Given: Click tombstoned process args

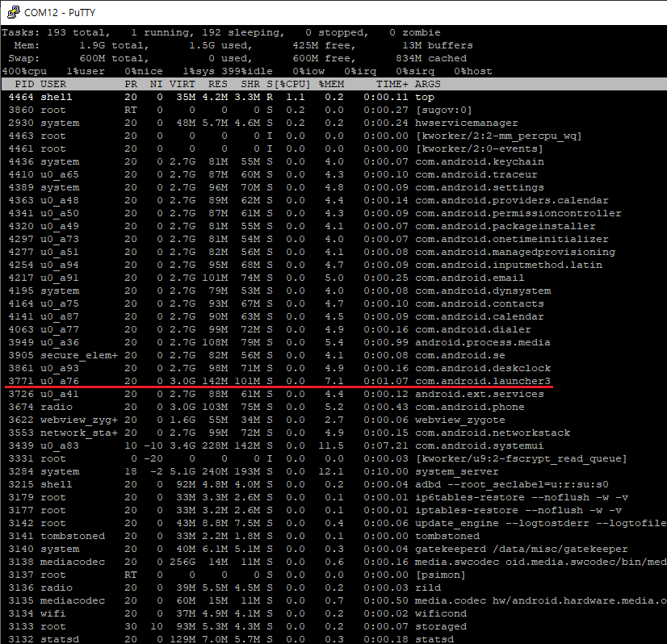Looking at the screenshot, I should [447, 536].
